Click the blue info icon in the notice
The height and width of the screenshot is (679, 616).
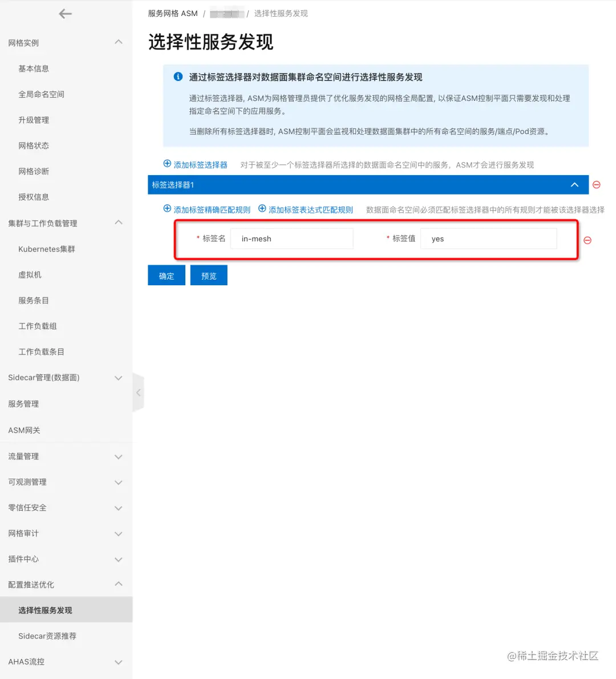click(x=178, y=76)
